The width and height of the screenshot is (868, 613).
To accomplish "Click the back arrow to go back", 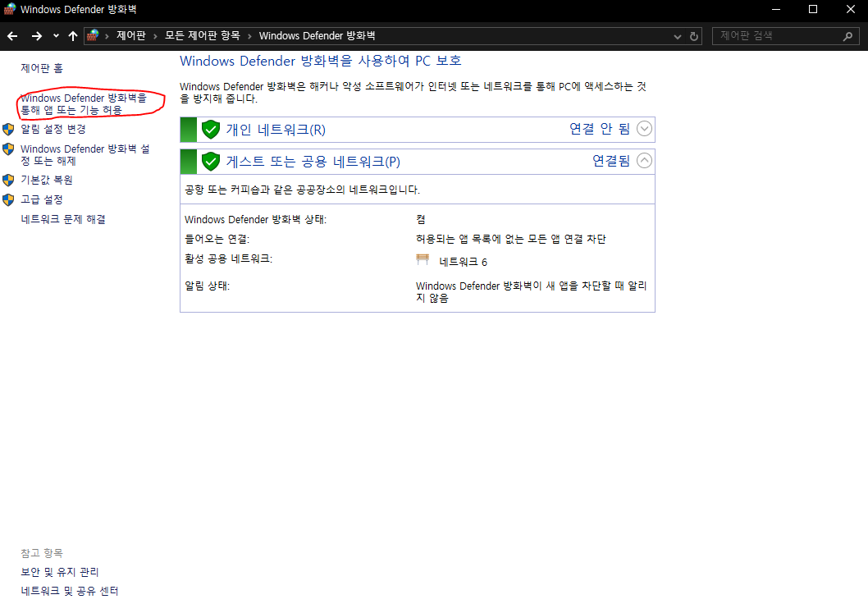I will coord(12,35).
